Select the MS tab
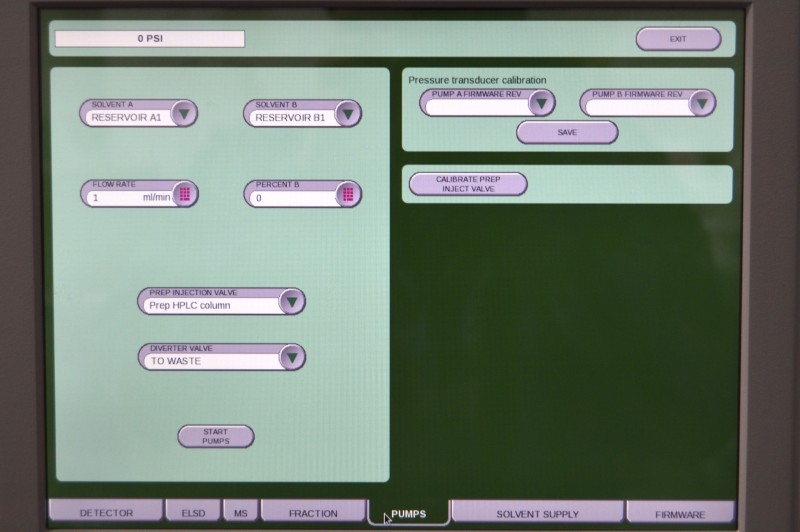 click(x=240, y=513)
